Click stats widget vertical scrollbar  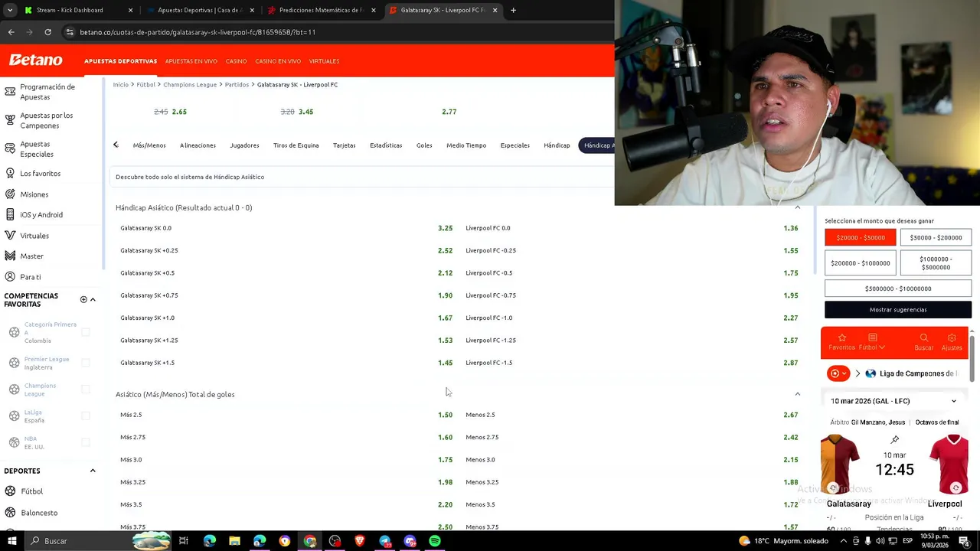pyautogui.click(x=972, y=360)
